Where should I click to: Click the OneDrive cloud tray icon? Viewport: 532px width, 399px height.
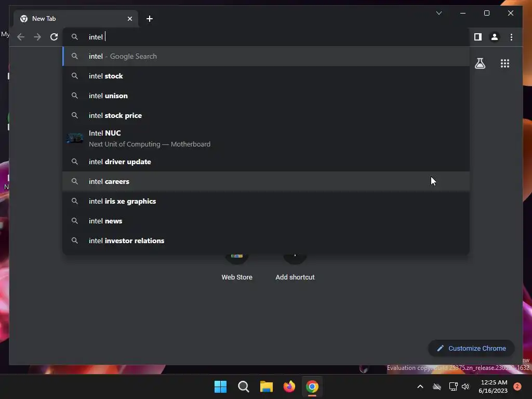pyautogui.click(x=437, y=387)
